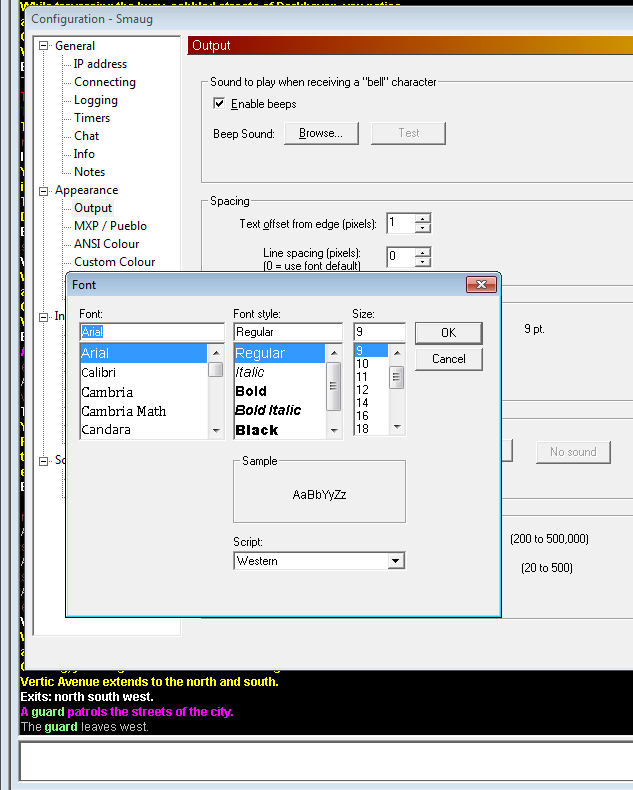Open MXP / Pueblo settings
The height and width of the screenshot is (790, 633).
tap(110, 226)
